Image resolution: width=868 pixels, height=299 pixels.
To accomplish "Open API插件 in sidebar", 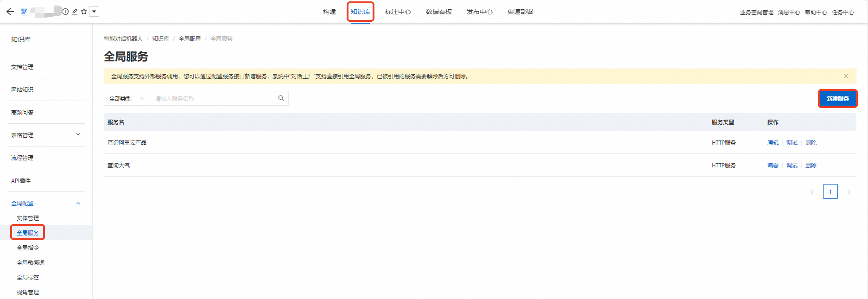I will 21,181.
